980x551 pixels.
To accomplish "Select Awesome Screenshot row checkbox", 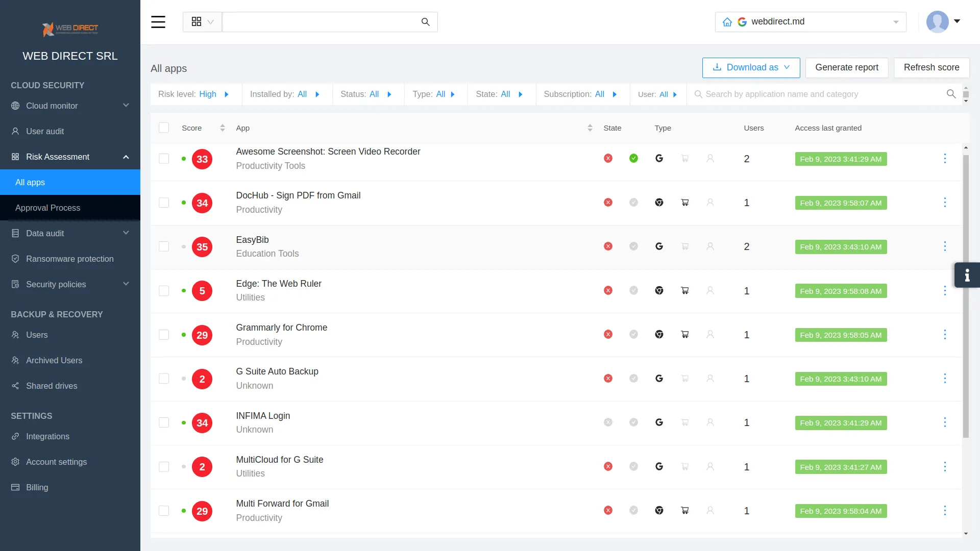I will (164, 159).
